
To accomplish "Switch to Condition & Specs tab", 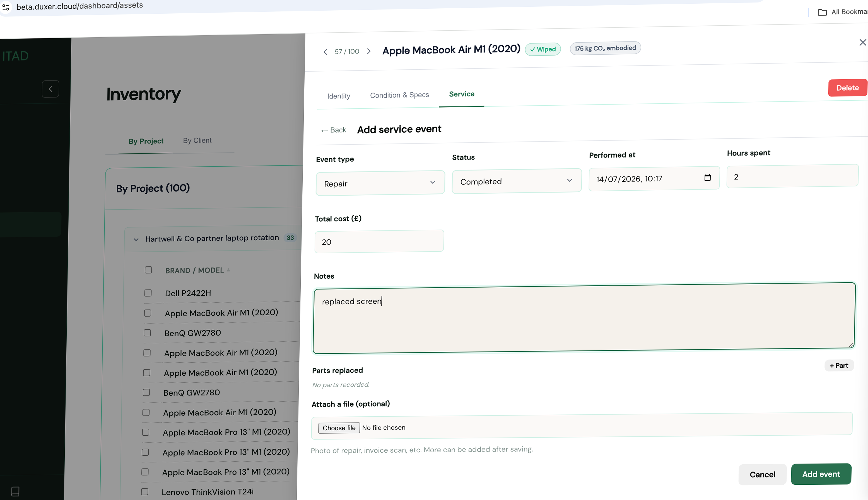I will (x=399, y=95).
